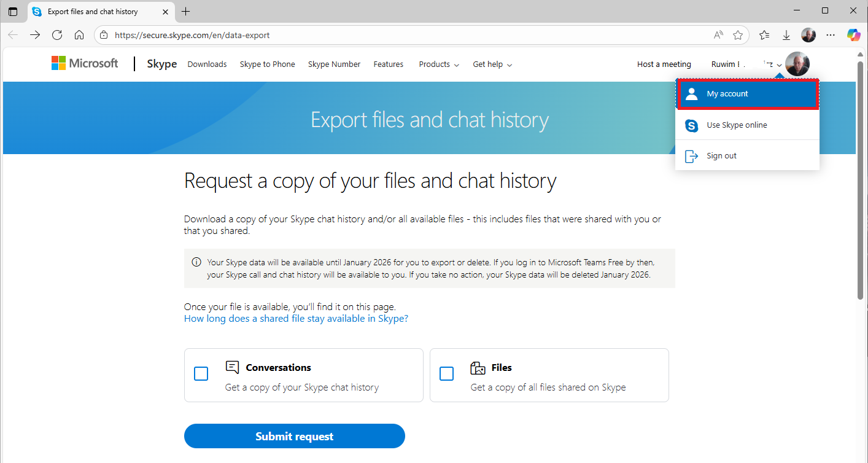Click the Skype brand link
Image resolution: width=868 pixels, height=463 pixels.
point(162,64)
